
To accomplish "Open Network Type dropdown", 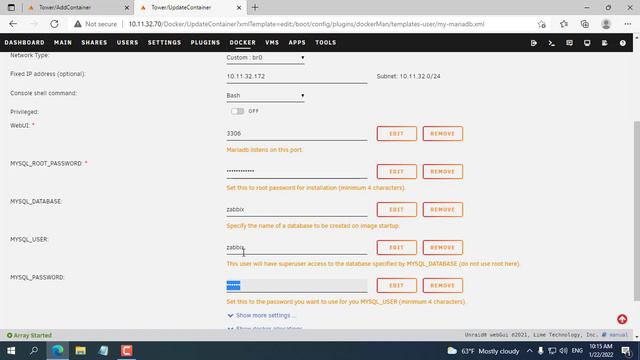I will click(x=265, y=58).
